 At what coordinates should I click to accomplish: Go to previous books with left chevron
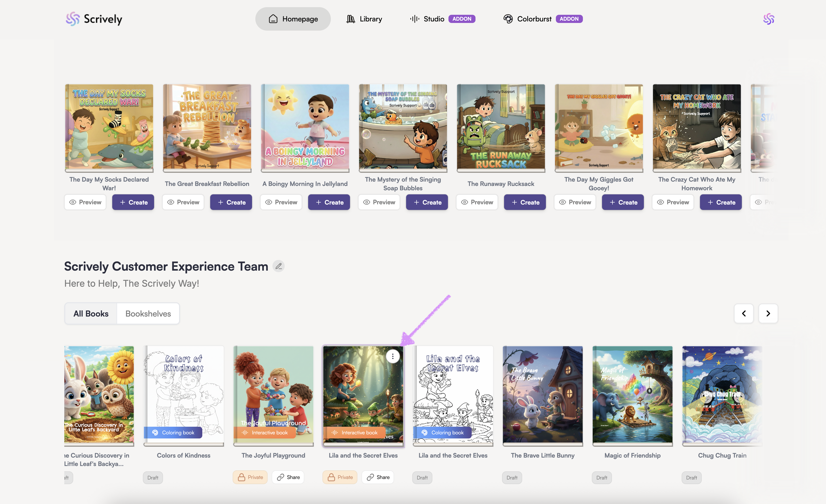point(744,314)
